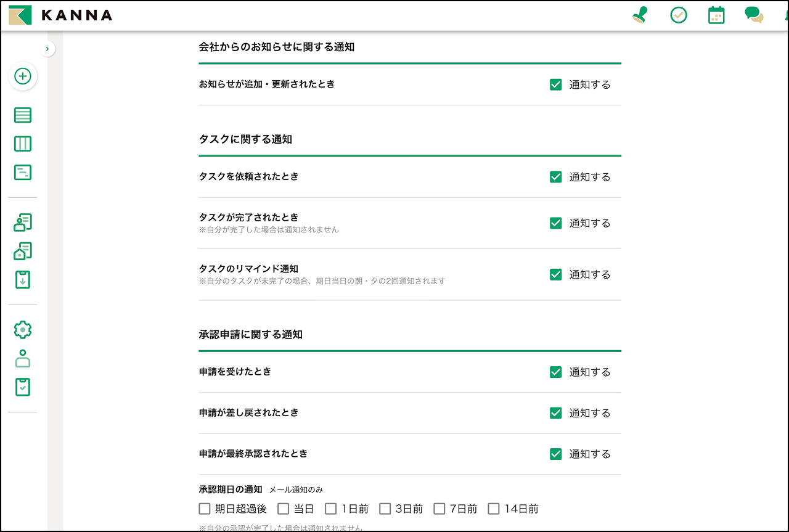The height and width of the screenshot is (532, 789).
Task: Open the user profile icon in sidebar
Action: coord(23,359)
